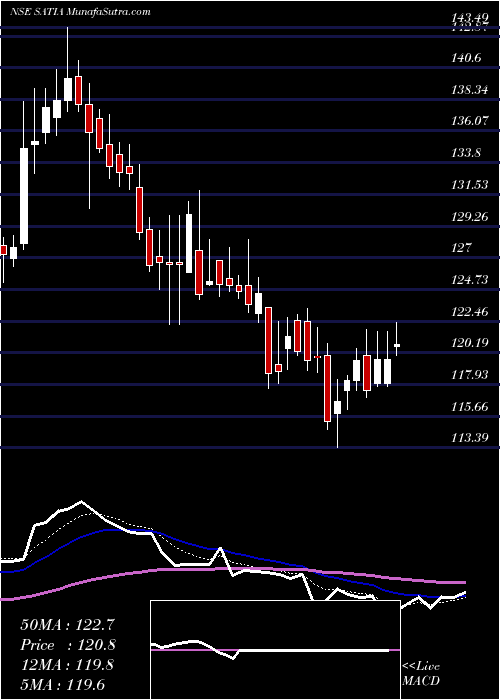Screen dimensions: 500x700
Task: Click the MACD inset chart panel
Action: point(275,650)
